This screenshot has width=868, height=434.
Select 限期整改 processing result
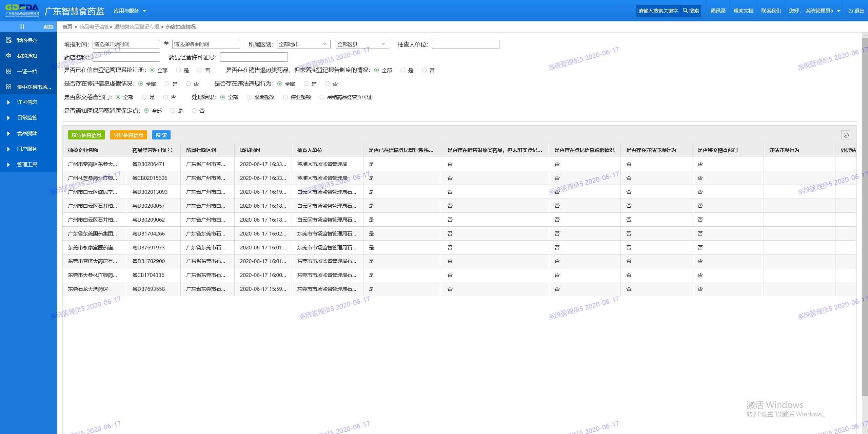click(x=249, y=97)
